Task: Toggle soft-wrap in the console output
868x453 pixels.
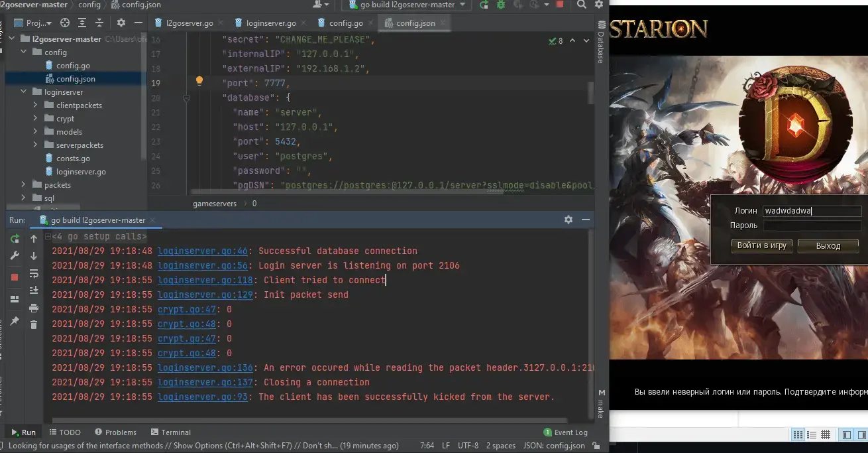Action: [34, 273]
